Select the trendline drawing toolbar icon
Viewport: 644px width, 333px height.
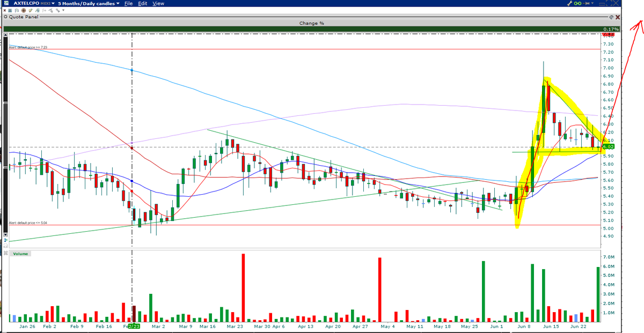point(51,10)
